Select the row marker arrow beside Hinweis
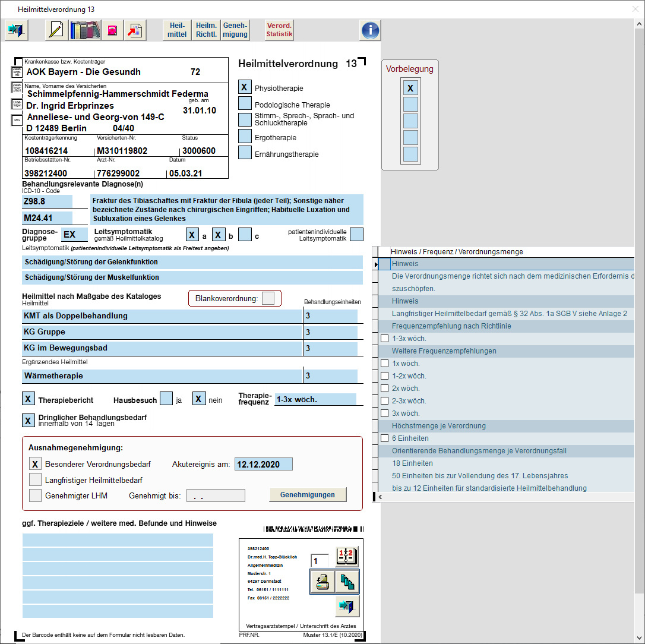 click(x=375, y=264)
